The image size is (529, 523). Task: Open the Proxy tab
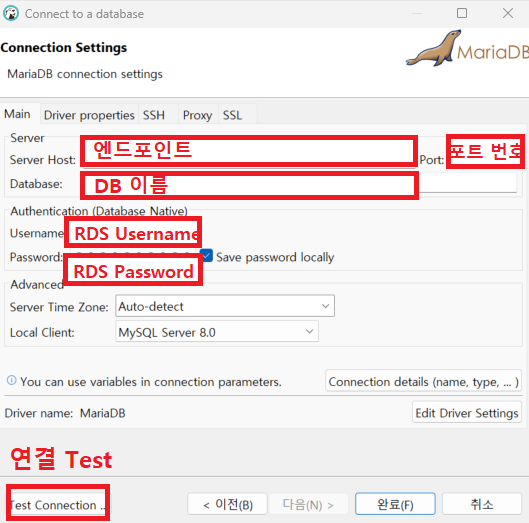(x=197, y=115)
